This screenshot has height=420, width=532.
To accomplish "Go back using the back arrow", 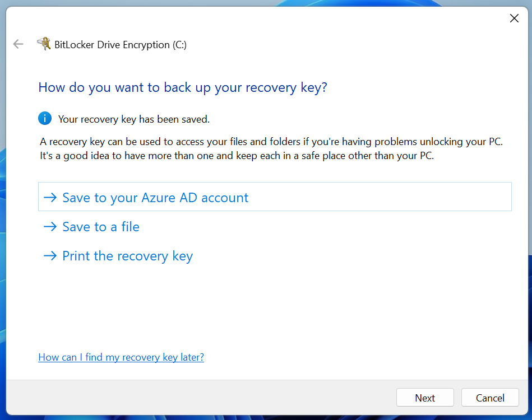I will pos(18,44).
